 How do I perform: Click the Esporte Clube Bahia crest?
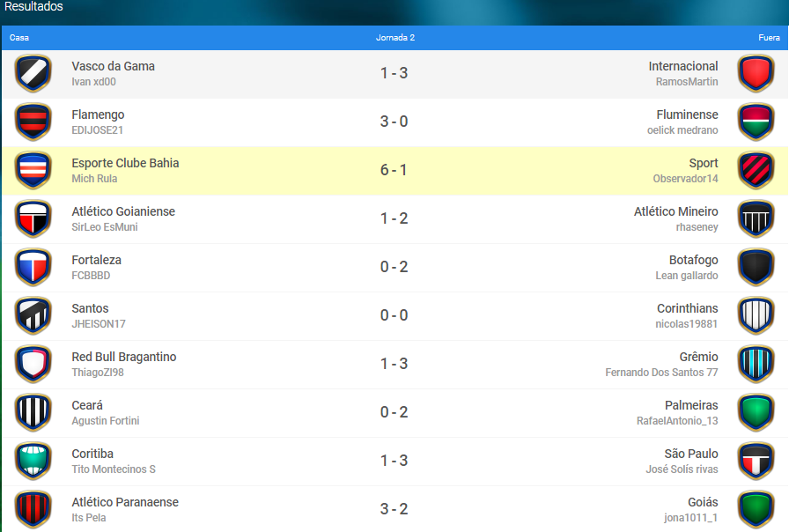33,170
